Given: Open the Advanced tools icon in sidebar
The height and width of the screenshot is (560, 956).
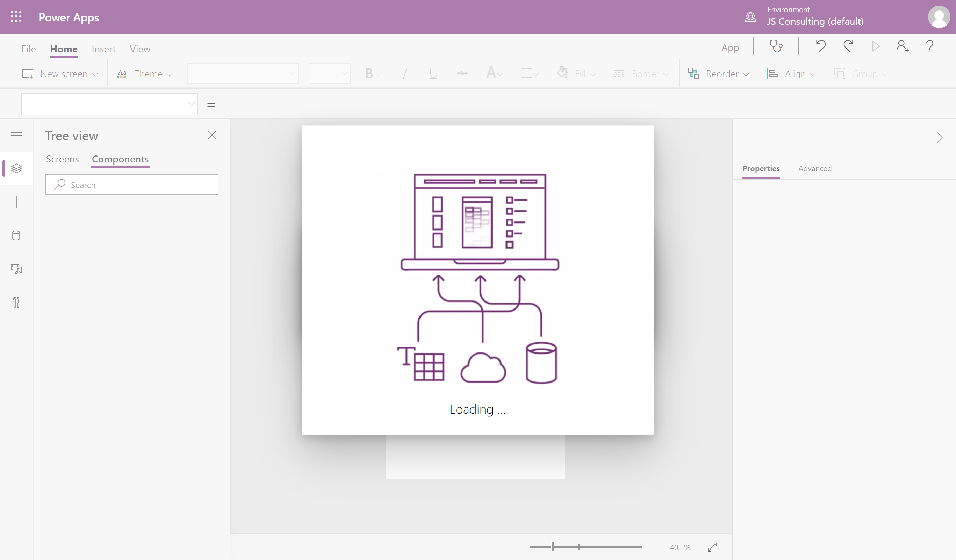Looking at the screenshot, I should pos(16,302).
